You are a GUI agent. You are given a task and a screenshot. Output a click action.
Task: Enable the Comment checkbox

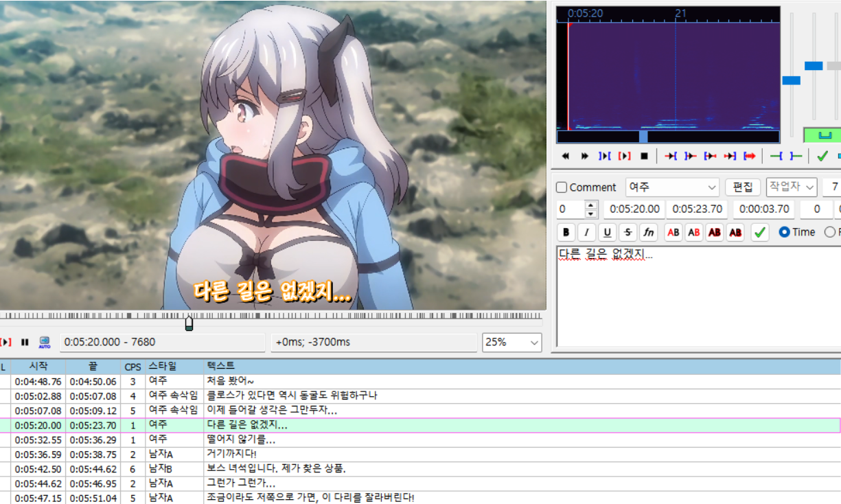pos(562,187)
